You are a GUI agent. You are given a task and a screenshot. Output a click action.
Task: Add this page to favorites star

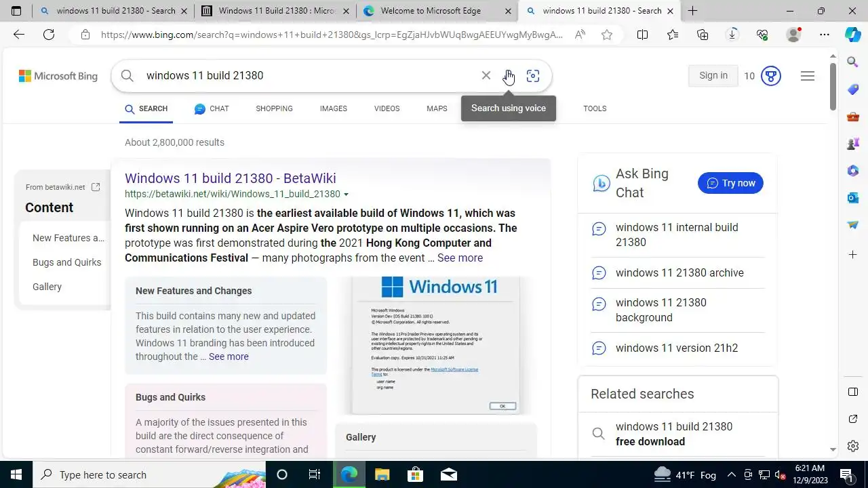[607, 35]
